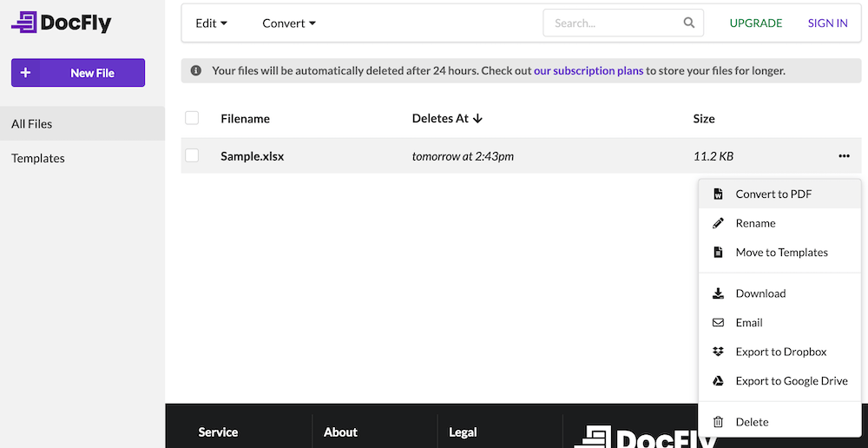
Task: Click the Legal footer heading
Action: (x=463, y=432)
